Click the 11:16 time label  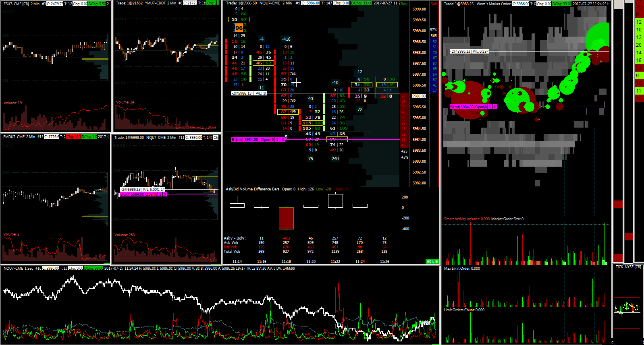coord(262,262)
